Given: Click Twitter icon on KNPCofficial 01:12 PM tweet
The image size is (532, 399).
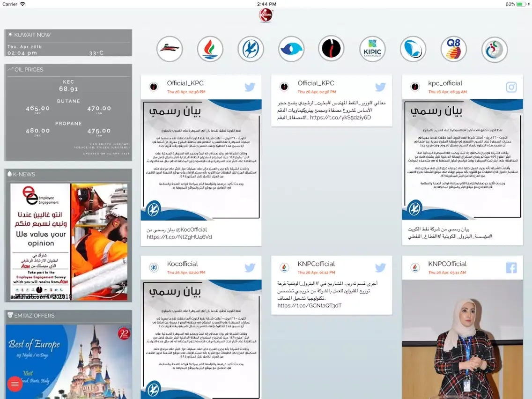Looking at the screenshot, I should click(x=380, y=268).
